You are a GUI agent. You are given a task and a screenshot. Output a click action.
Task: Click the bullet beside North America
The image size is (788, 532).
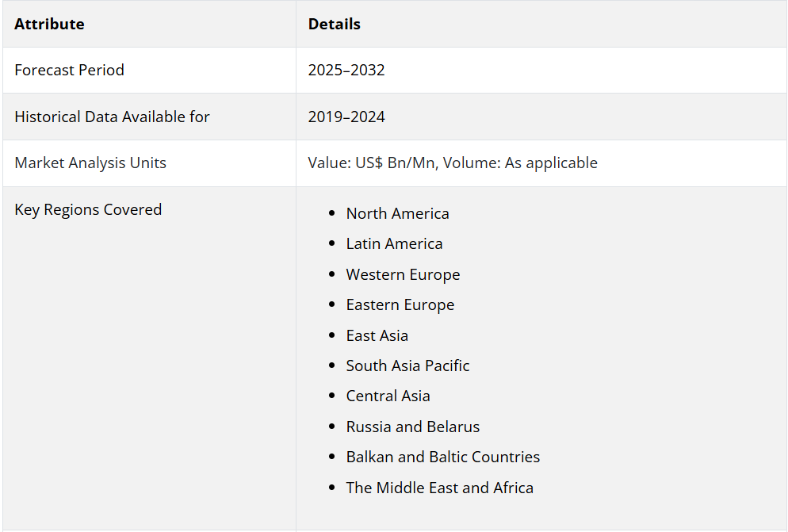pos(331,214)
